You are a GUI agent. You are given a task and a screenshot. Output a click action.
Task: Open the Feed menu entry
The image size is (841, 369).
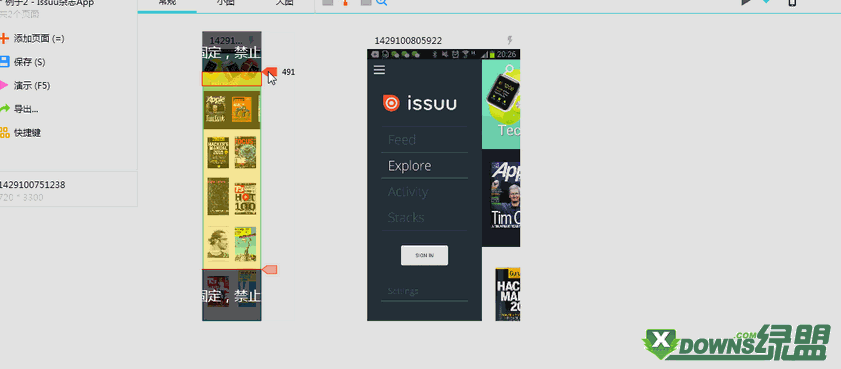click(x=402, y=140)
